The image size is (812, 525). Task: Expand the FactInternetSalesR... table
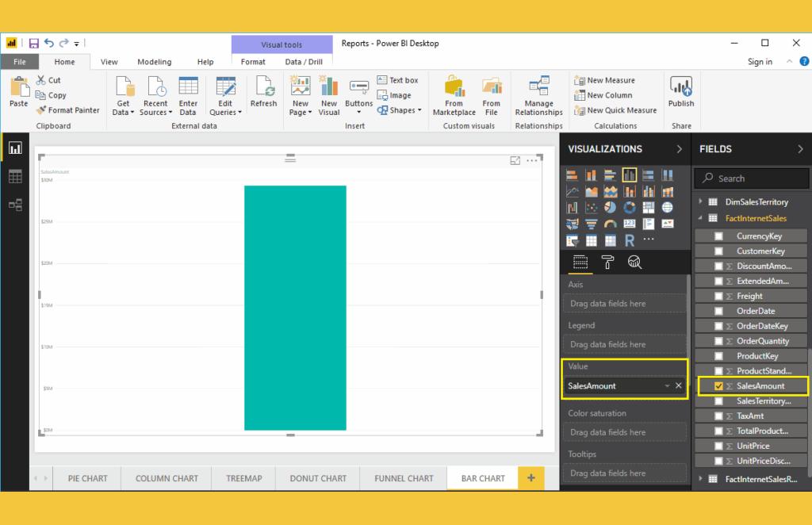click(x=700, y=479)
